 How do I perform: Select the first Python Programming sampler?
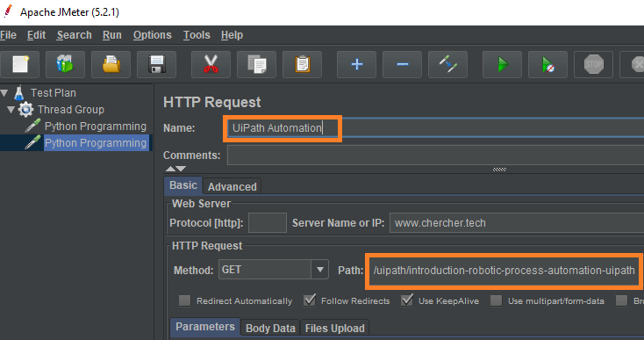tap(96, 127)
